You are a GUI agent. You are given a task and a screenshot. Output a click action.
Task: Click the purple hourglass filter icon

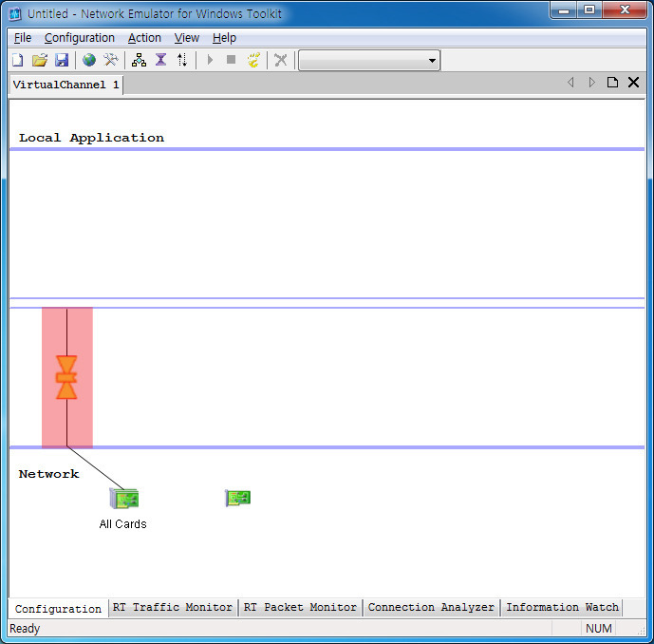pyautogui.click(x=160, y=60)
